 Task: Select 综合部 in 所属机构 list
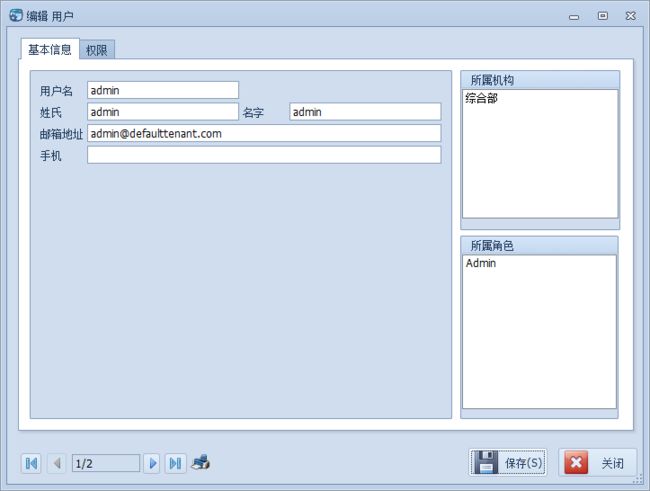(x=481, y=98)
